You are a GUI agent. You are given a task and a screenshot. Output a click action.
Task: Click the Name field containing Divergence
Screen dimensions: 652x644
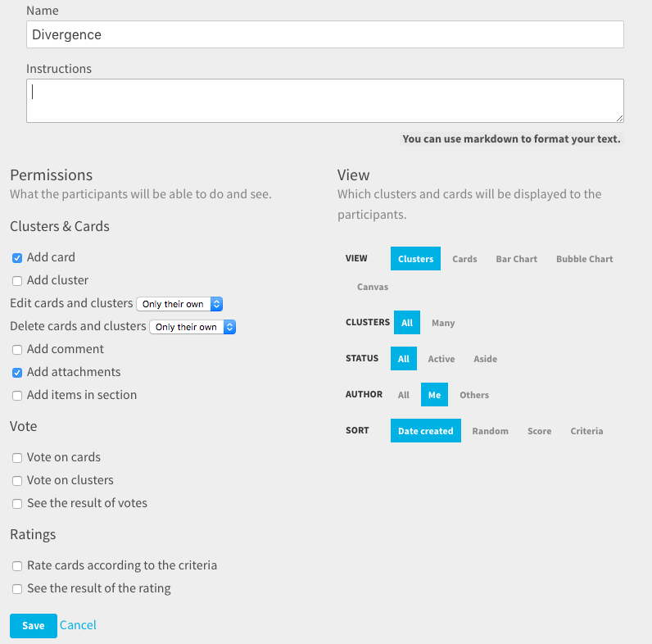(324, 34)
